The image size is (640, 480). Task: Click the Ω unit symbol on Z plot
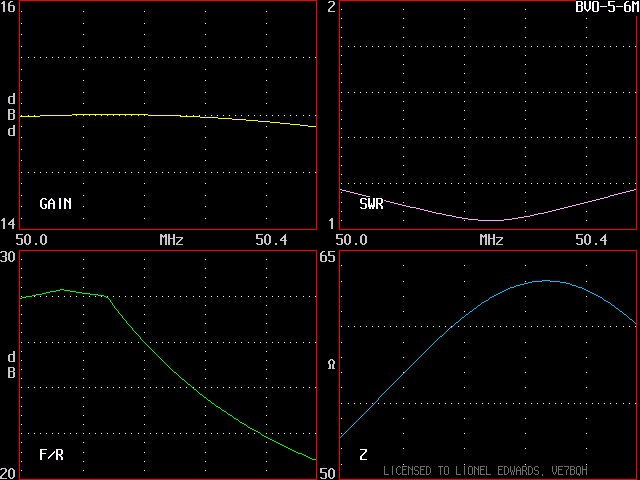[331, 365]
